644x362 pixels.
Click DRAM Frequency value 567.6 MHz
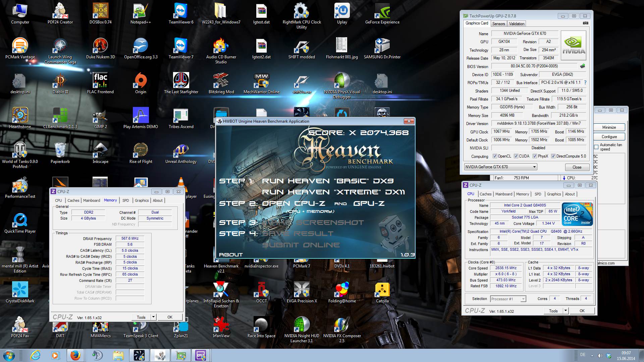130,239
